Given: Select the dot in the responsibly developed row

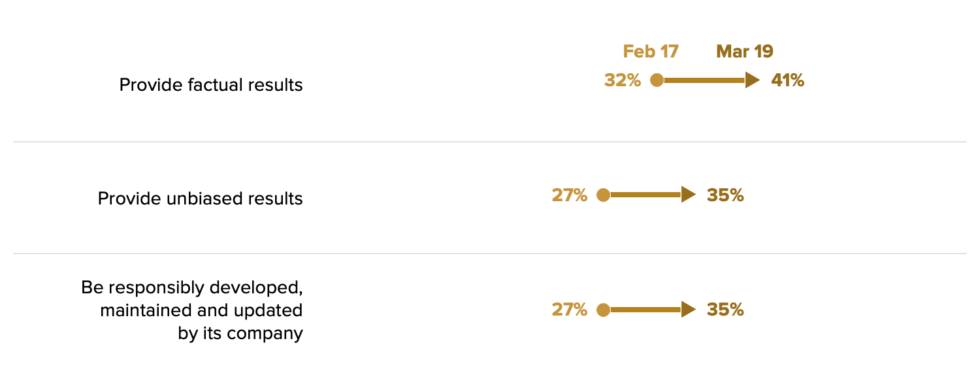Looking at the screenshot, I should 603,310.
